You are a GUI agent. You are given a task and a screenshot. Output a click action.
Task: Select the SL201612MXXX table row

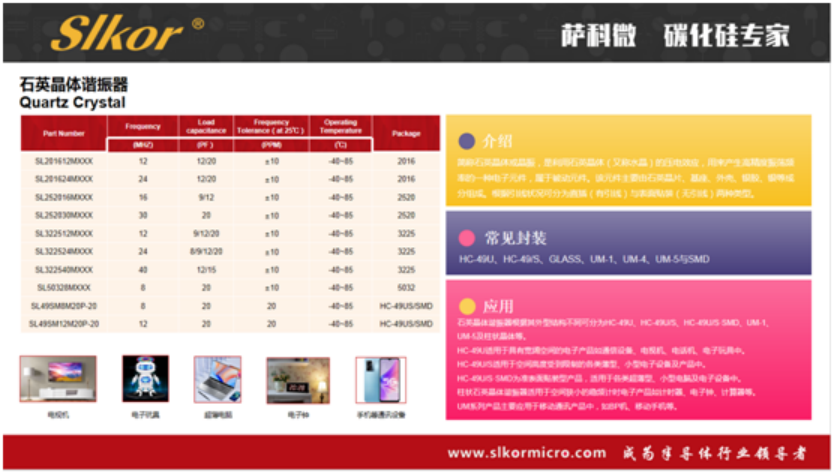click(230, 161)
